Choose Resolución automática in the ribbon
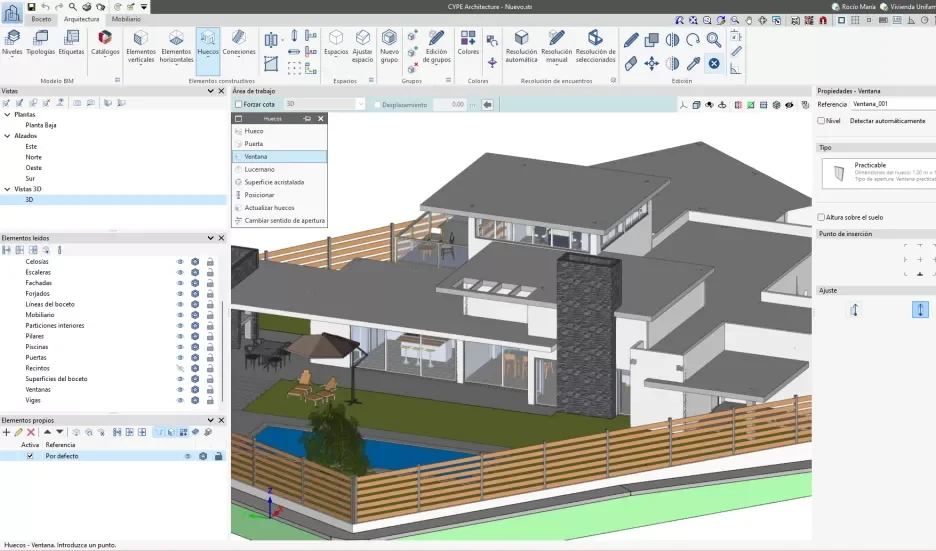Screen dimensions: 936x551 point(521,43)
